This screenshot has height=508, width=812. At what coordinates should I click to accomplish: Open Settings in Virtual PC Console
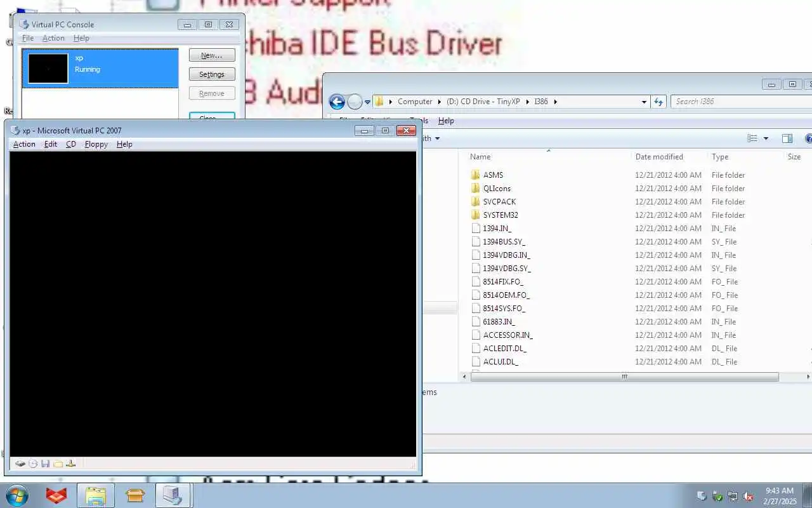[x=212, y=74]
